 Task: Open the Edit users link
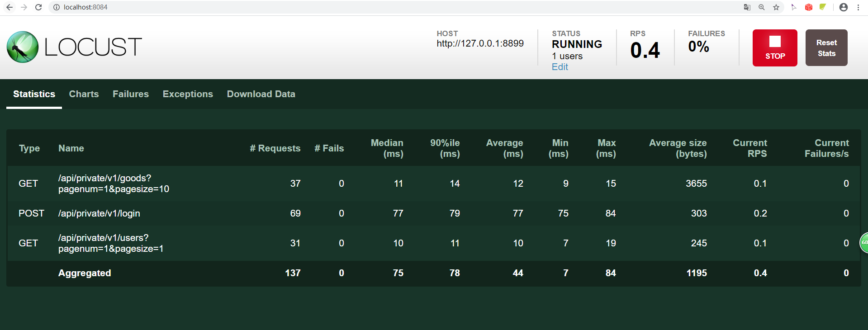pos(560,67)
